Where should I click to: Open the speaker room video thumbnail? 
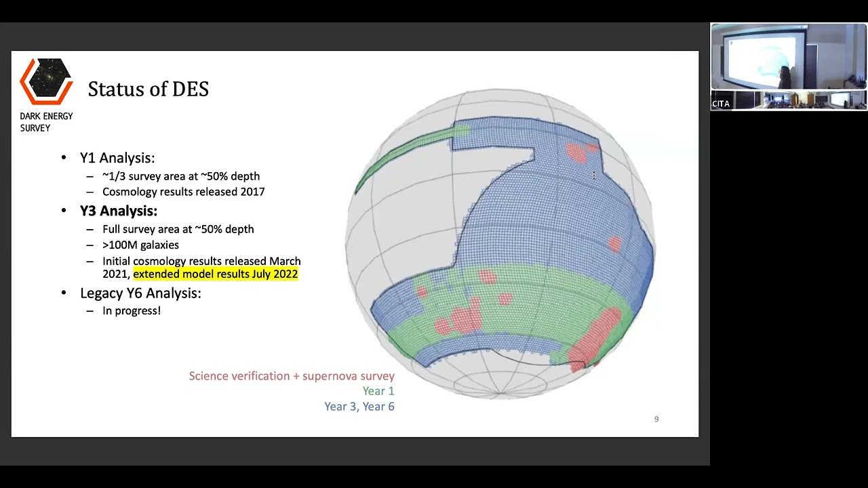click(789, 57)
